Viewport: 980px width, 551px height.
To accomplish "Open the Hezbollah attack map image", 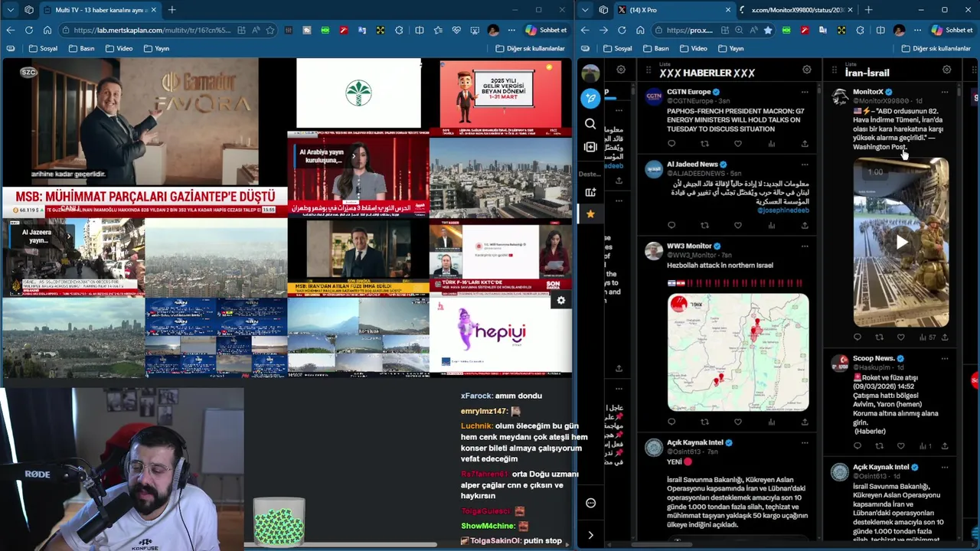I will 738,352.
